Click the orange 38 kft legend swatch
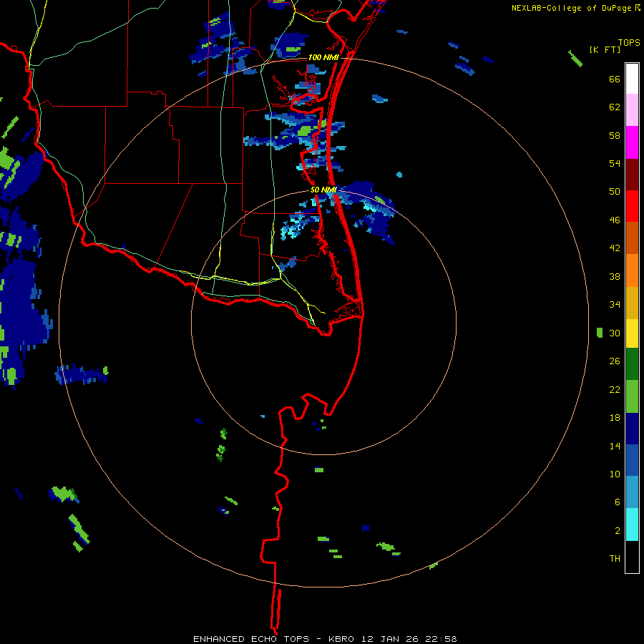The height and width of the screenshot is (644, 644). click(632, 270)
